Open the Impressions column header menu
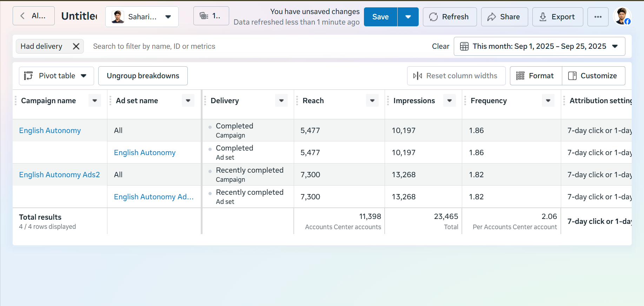This screenshot has width=644, height=306. click(x=449, y=101)
